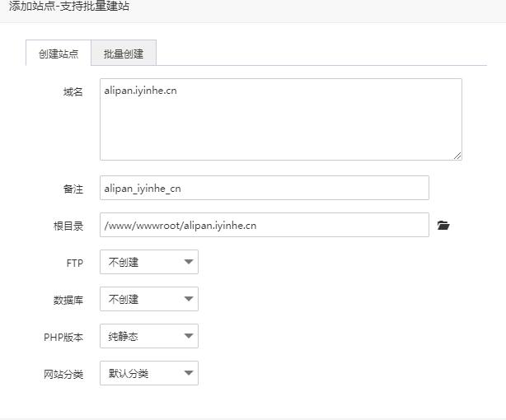Viewport: 506px width, 420px height.
Task: Click the domain textarea resize handle
Action: [x=457, y=155]
